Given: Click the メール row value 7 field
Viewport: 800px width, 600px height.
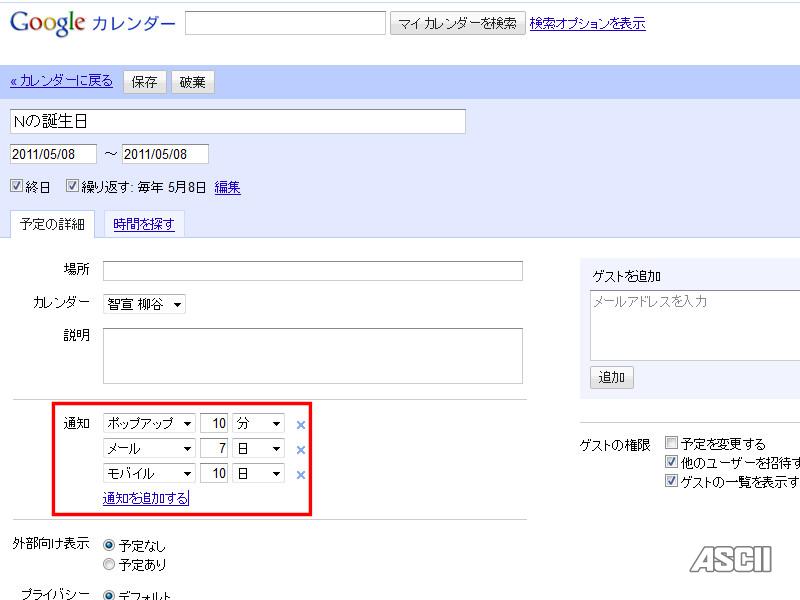Looking at the screenshot, I should (214, 448).
